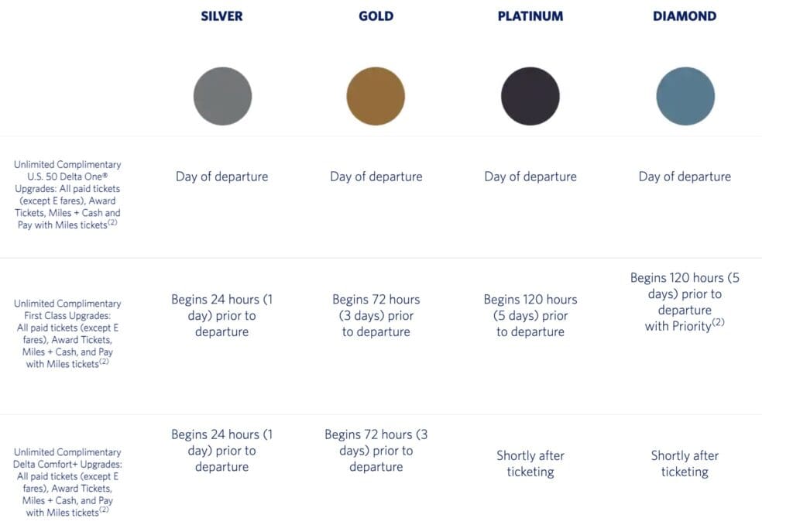Select the DIAMOND column heading
This screenshot has height=532, width=793.
[685, 16]
